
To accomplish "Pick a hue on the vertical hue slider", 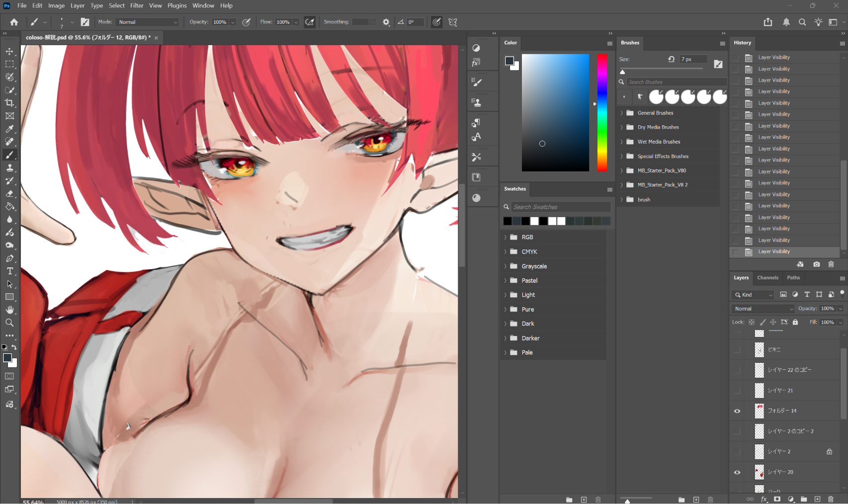I will point(602,113).
